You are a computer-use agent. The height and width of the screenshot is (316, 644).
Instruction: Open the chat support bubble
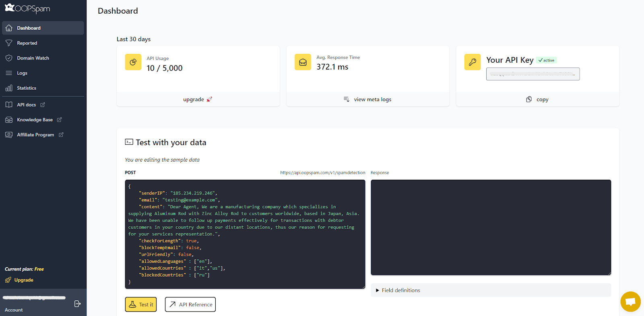[630, 302]
